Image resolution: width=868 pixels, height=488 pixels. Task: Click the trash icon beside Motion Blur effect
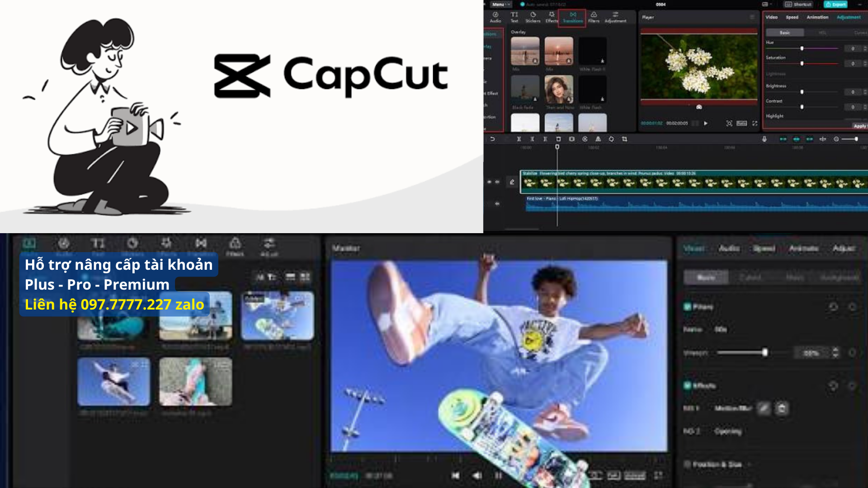click(x=782, y=408)
